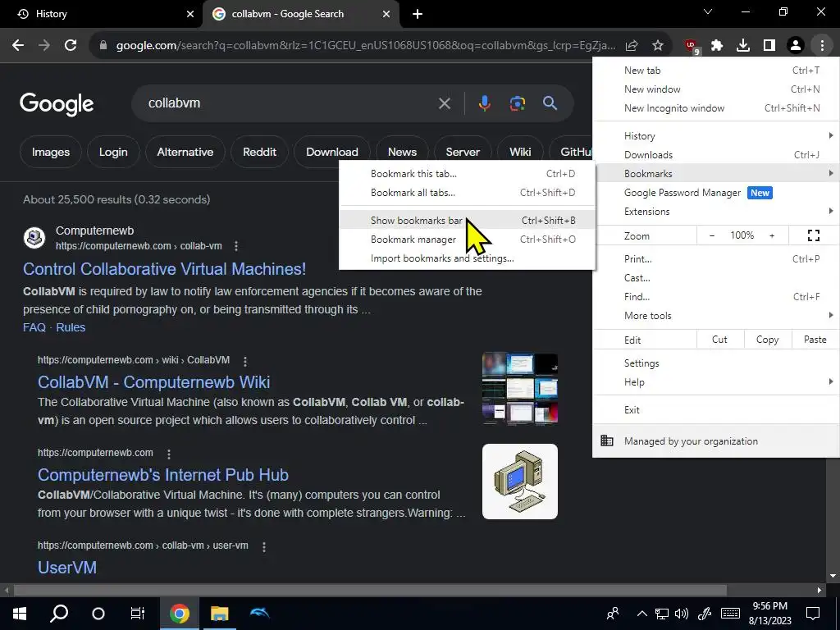Open the Extensions puzzle piece icon

point(717,46)
